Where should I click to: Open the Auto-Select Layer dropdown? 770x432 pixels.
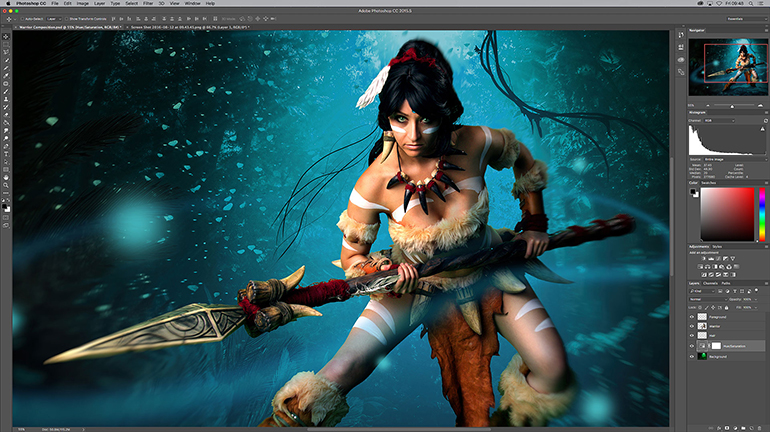53,19
